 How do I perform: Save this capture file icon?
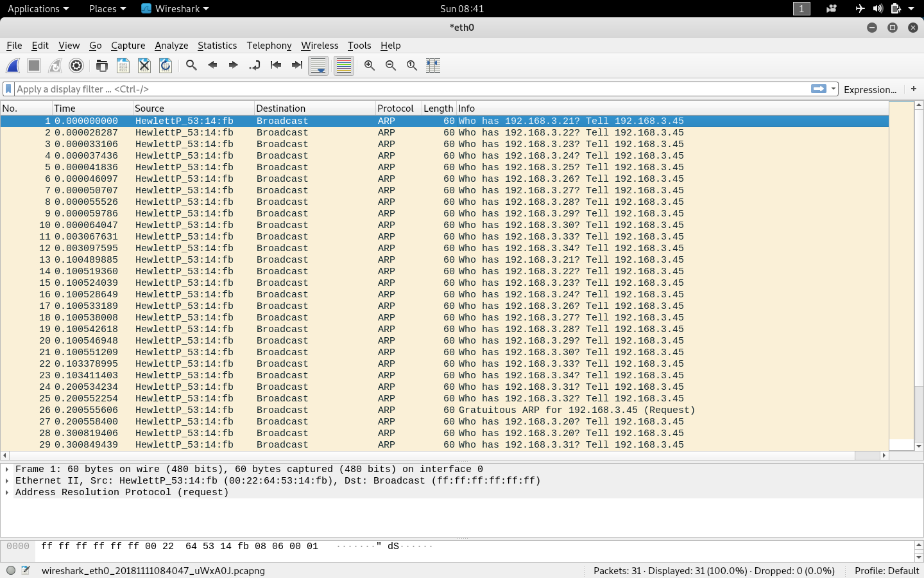click(123, 66)
